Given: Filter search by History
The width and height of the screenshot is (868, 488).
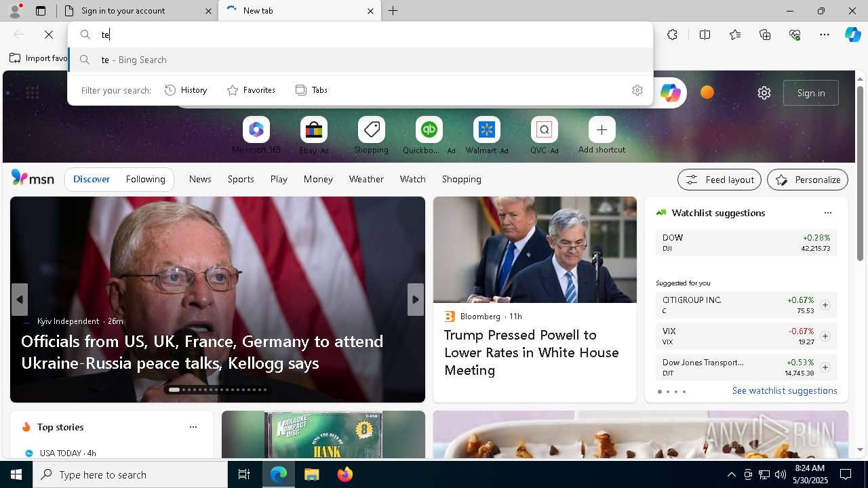Looking at the screenshot, I should (x=186, y=90).
